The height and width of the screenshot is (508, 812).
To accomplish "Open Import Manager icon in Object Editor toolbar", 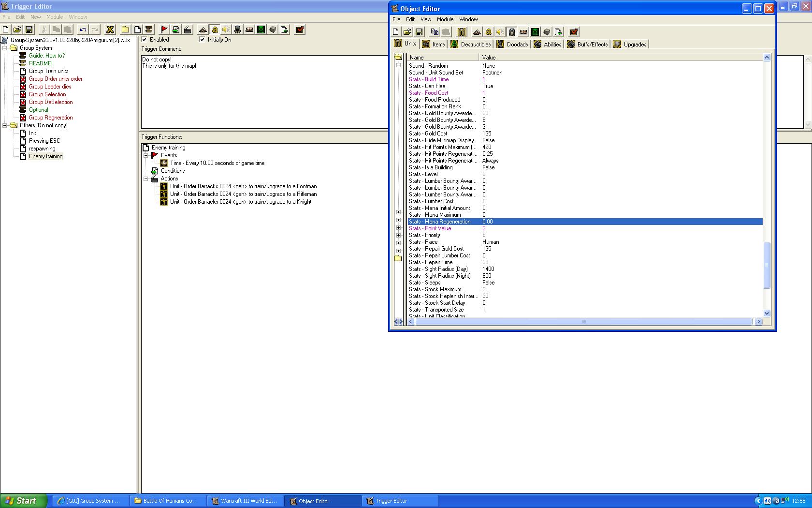I will pyautogui.click(x=558, y=32).
